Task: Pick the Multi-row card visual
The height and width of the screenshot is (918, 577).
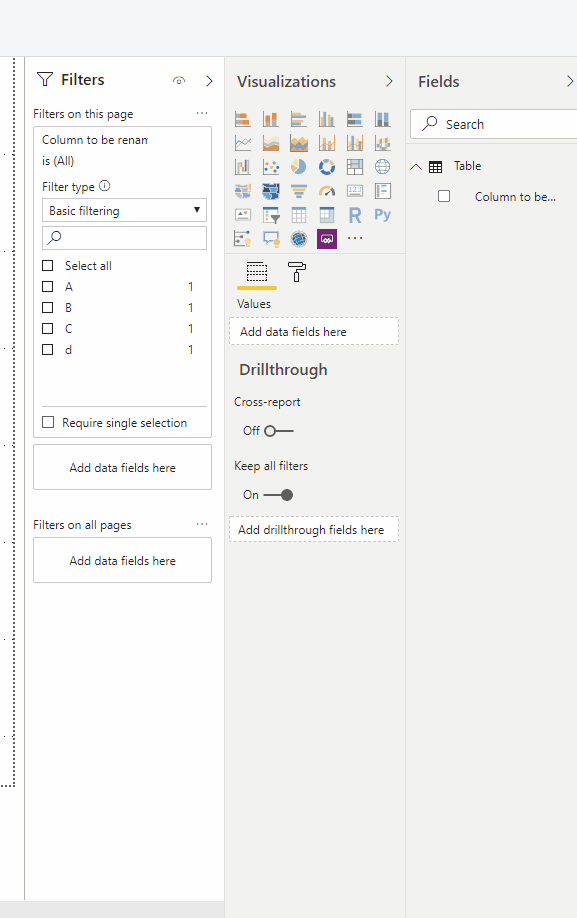Action: click(383, 191)
